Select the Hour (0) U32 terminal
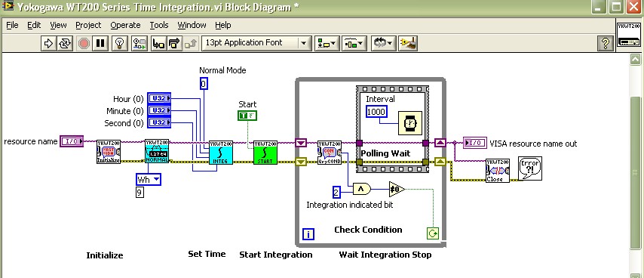644x278 pixels. pos(159,99)
